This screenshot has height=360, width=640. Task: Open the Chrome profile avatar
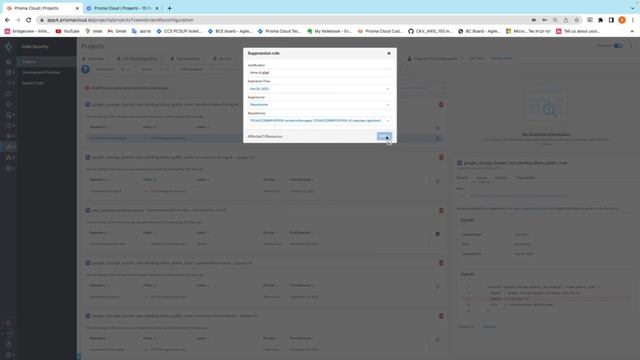tap(622, 20)
